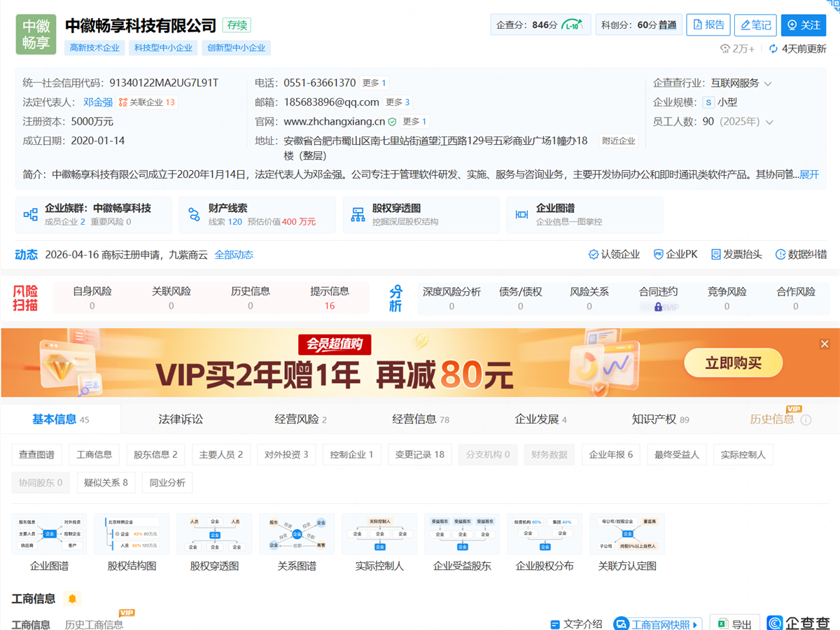The width and height of the screenshot is (840, 630).
Task: Jump to 企业年报 6 section
Action: pyautogui.click(x=611, y=454)
